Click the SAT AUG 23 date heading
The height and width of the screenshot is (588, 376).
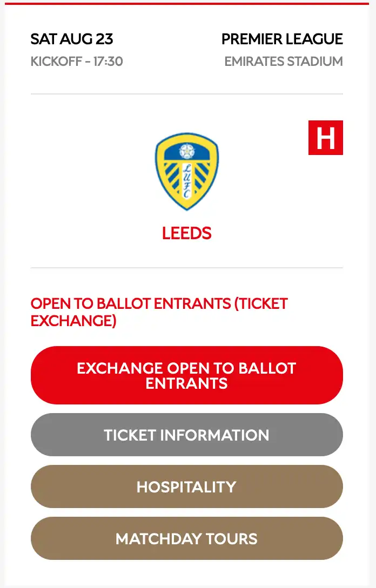(x=72, y=39)
